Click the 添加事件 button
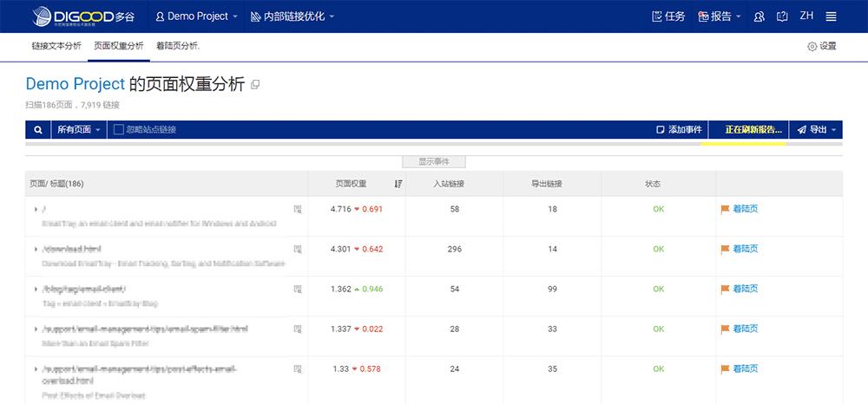This screenshot has width=868, height=404. (679, 130)
